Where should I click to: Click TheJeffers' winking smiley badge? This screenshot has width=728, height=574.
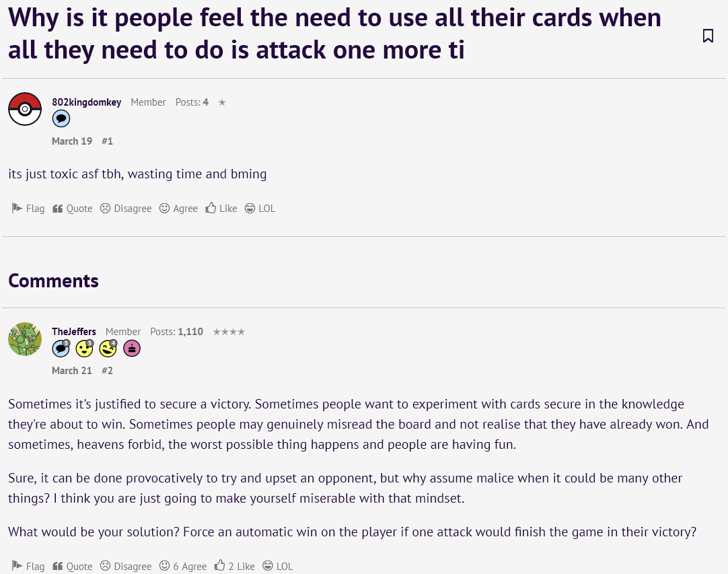point(108,349)
